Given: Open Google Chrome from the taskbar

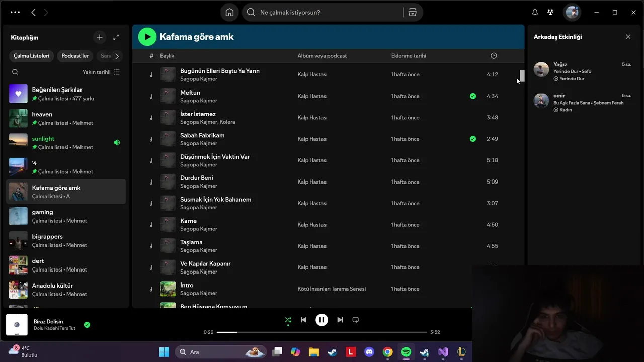Looking at the screenshot, I should click(x=387, y=352).
